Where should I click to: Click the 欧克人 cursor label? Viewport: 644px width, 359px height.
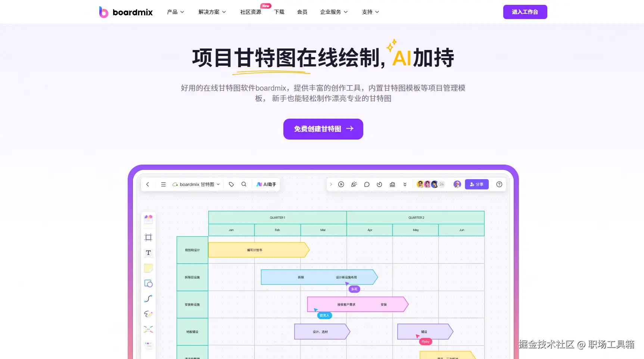coord(324,315)
